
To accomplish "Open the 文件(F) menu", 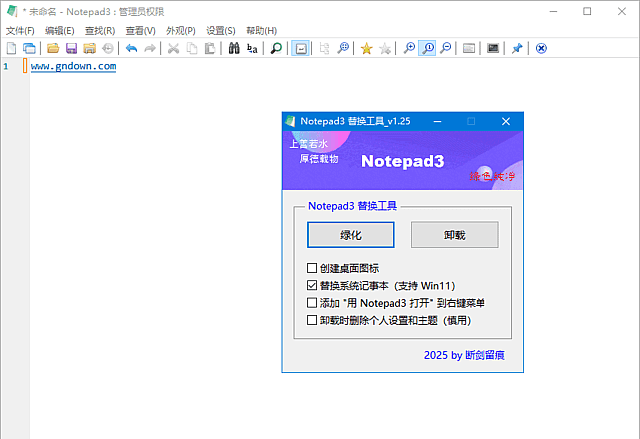I will pyautogui.click(x=20, y=31).
